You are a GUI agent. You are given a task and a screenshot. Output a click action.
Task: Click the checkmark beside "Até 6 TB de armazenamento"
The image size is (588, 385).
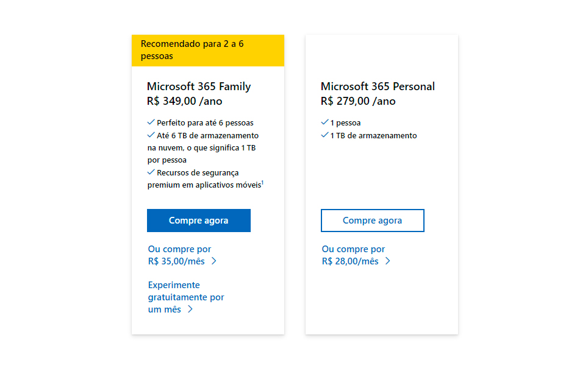(151, 135)
